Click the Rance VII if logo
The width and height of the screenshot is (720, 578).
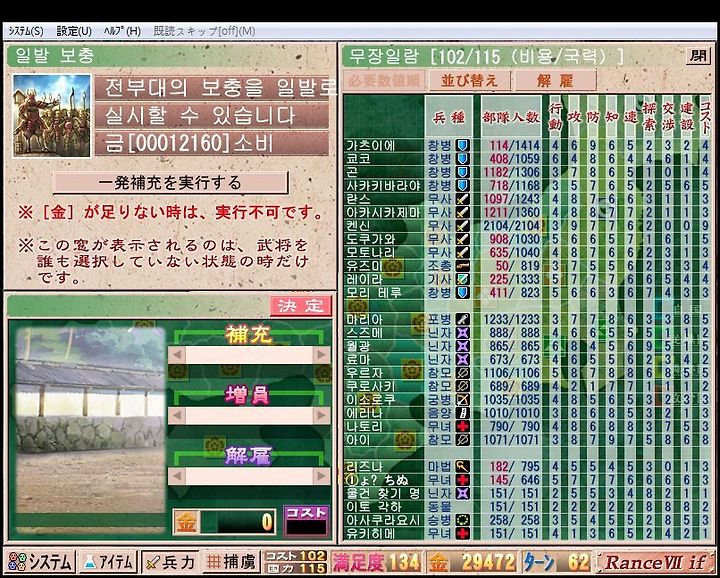pos(656,562)
